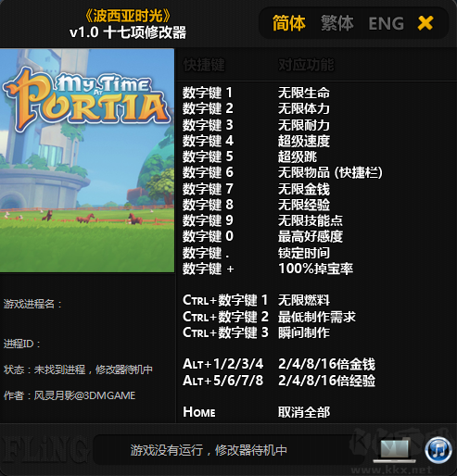The width and height of the screenshot is (457, 476).
Task: Click hotkey label 数字键 0
Action: (x=208, y=236)
